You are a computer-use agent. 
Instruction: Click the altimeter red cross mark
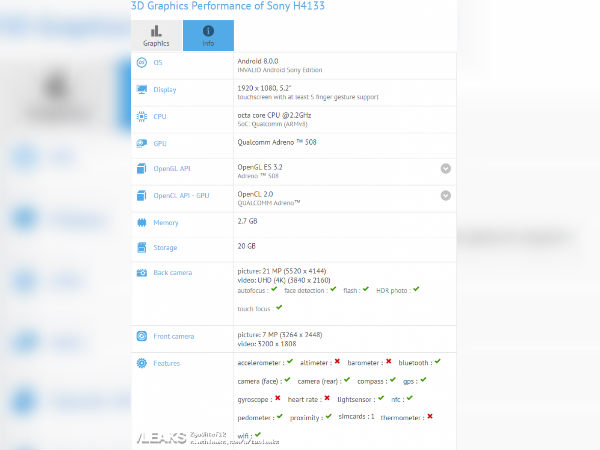[x=337, y=361]
